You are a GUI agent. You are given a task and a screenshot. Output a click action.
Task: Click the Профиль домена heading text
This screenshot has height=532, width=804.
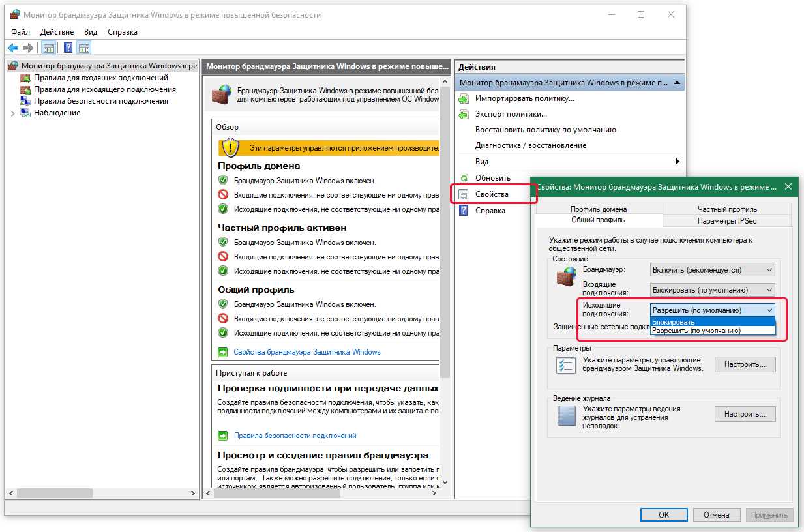(x=259, y=166)
